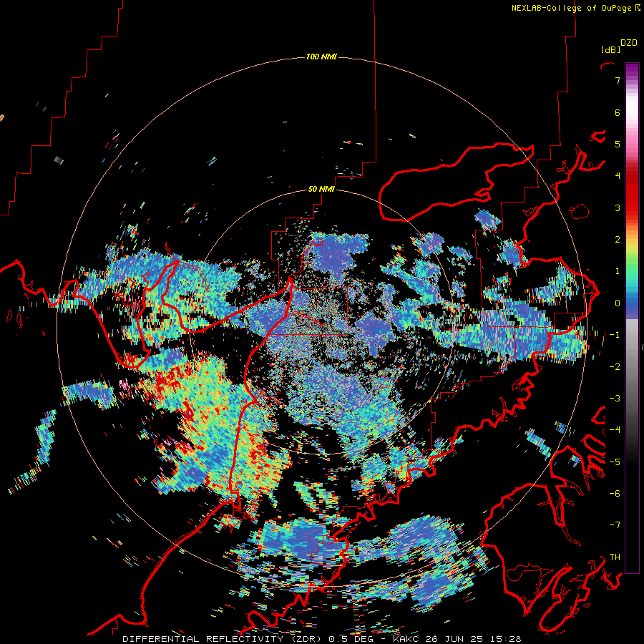Image resolution: width=644 pixels, height=644 pixels.
Task: Click the -5 value on the color scale
Action: click(615, 462)
